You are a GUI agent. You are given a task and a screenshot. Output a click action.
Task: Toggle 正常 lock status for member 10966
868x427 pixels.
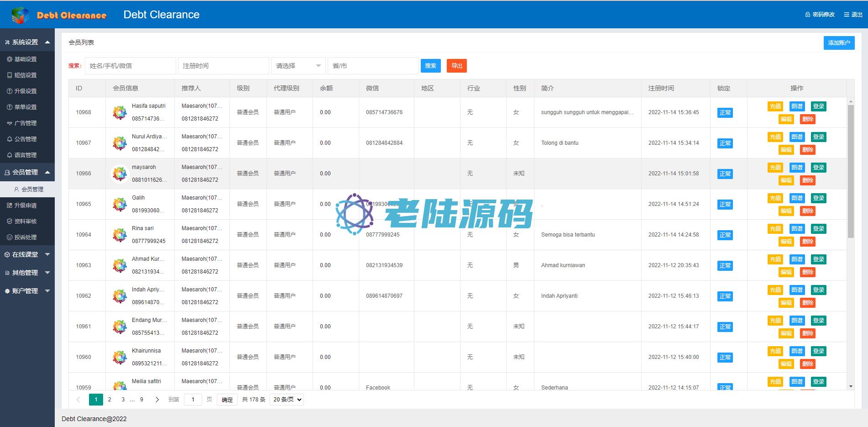[725, 174]
